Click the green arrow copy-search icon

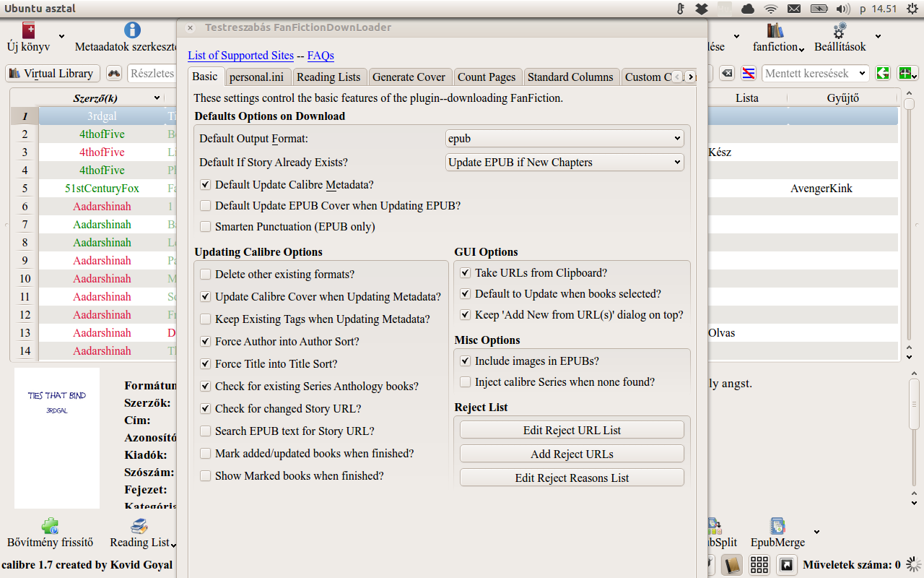882,73
